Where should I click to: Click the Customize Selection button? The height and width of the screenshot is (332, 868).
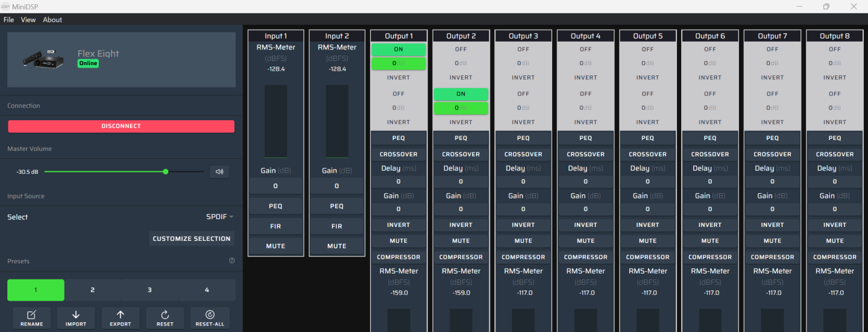[x=192, y=238]
